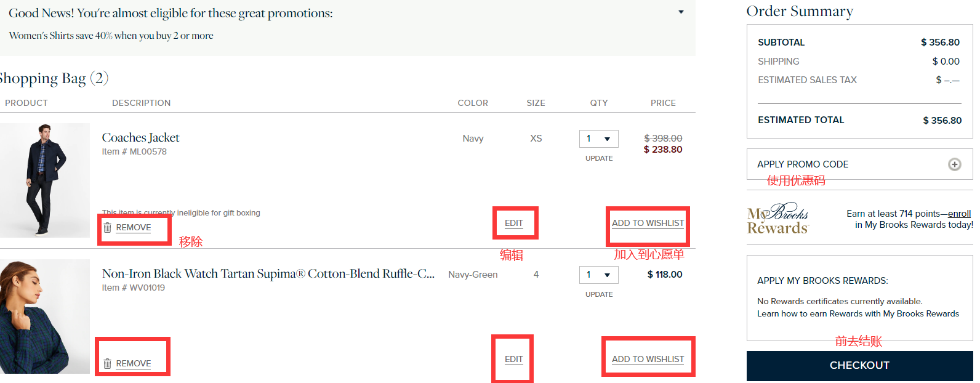Open the Coaches Jacket product thumbnail
Image resolution: width=980 pixels, height=383 pixels.
(x=45, y=180)
